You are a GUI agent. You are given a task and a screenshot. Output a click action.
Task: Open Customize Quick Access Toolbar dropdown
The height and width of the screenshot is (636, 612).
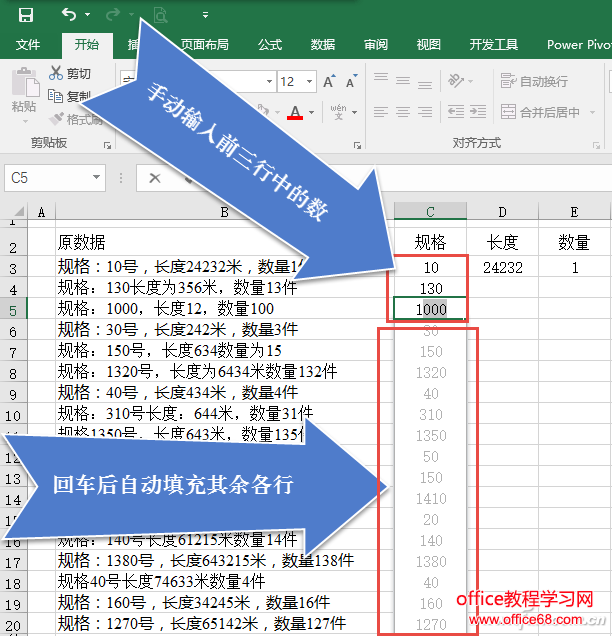point(206,15)
